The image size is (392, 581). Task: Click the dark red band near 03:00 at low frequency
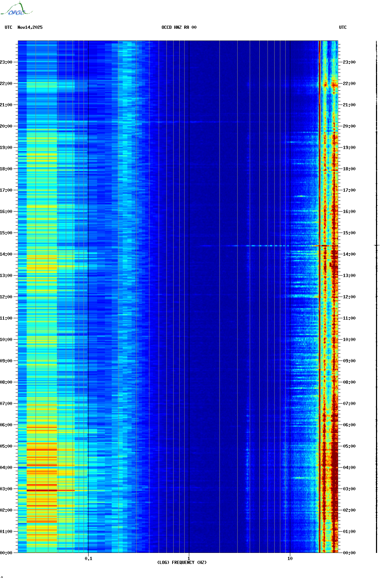click(x=42, y=490)
